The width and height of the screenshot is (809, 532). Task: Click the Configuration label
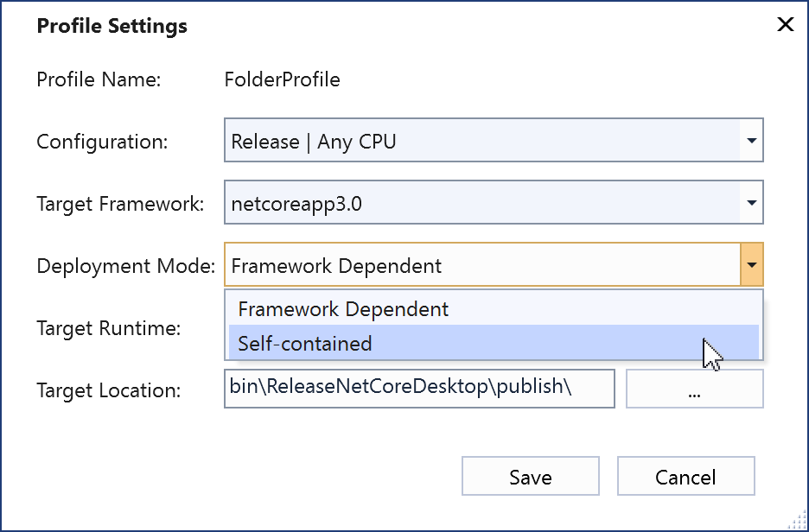point(102,142)
